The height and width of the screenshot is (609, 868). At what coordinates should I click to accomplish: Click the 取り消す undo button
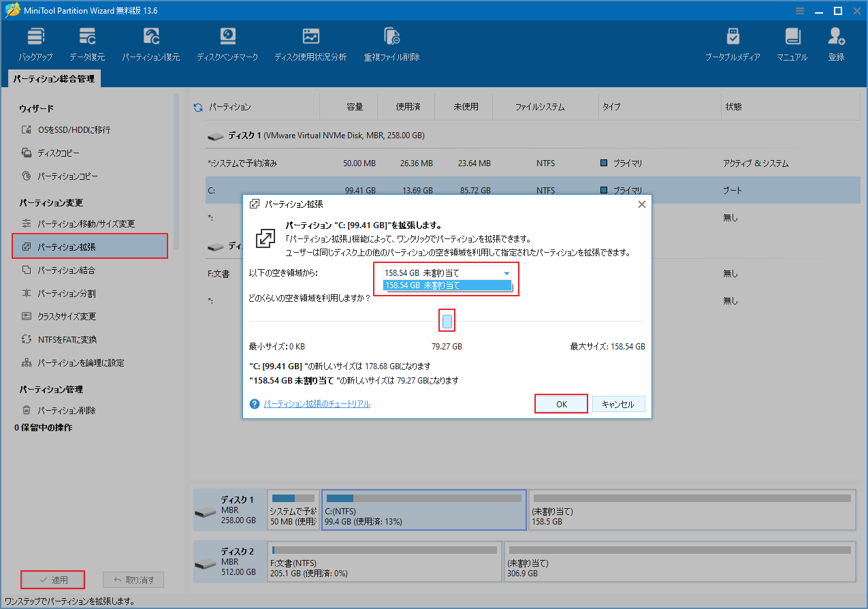[x=133, y=580]
